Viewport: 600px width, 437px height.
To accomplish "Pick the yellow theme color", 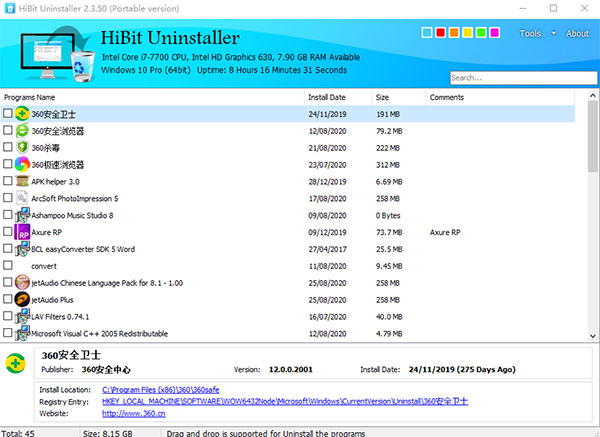I will tap(467, 33).
